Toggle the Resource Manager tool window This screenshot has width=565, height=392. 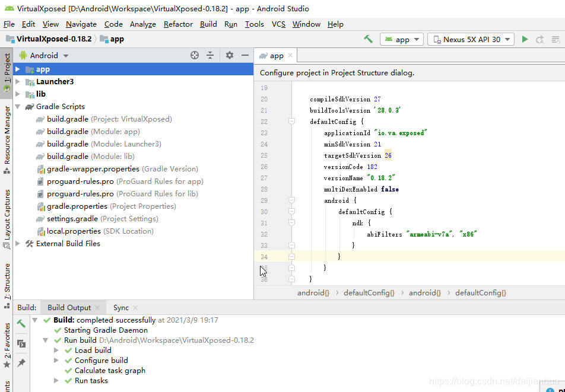7,140
